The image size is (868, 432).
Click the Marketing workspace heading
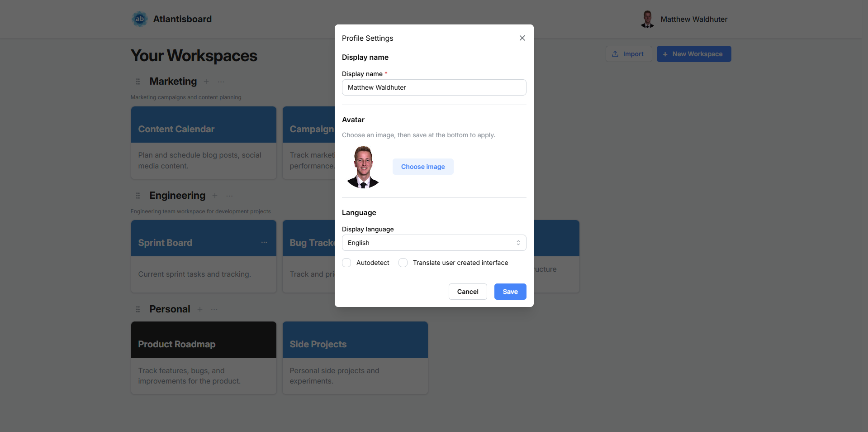tap(173, 82)
